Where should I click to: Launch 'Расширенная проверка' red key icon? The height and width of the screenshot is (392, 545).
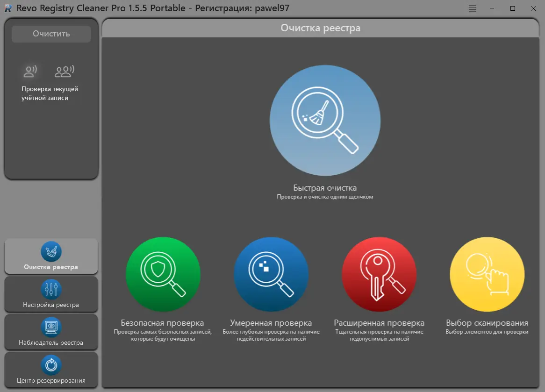pos(379,274)
